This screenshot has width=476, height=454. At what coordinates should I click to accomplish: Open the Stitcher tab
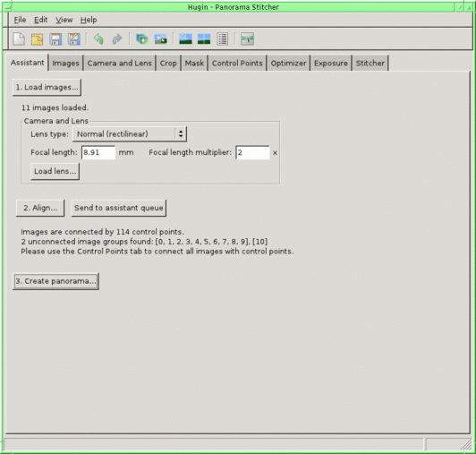tap(370, 64)
